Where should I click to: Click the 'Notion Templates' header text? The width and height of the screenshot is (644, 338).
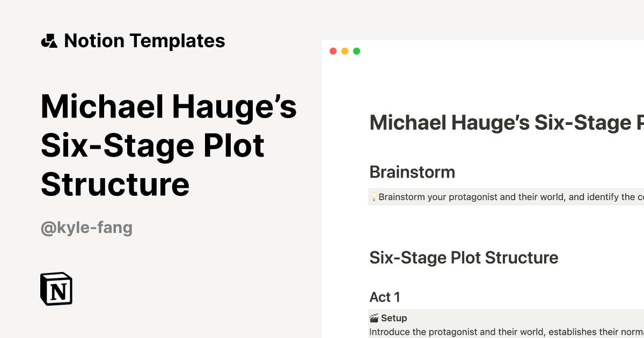click(x=144, y=41)
